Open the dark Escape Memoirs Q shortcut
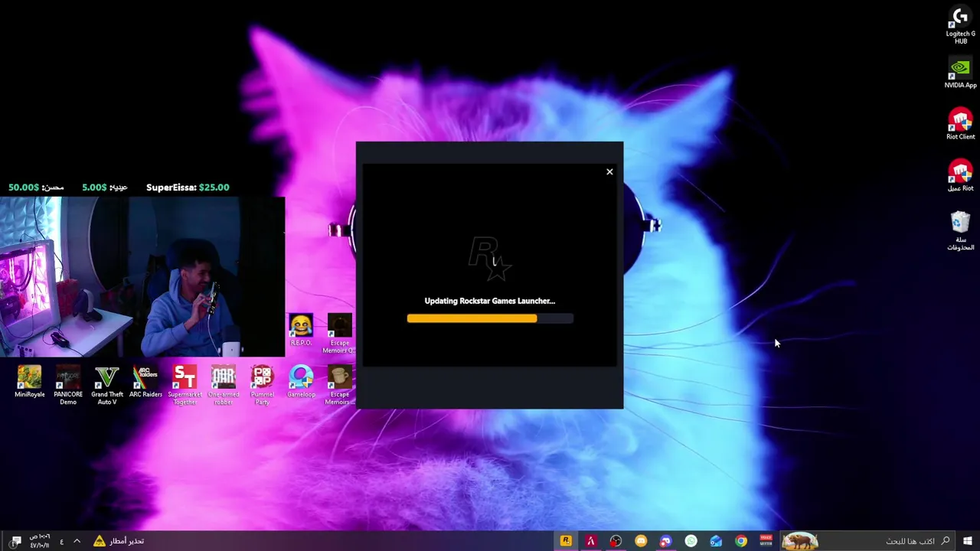 coord(339,334)
